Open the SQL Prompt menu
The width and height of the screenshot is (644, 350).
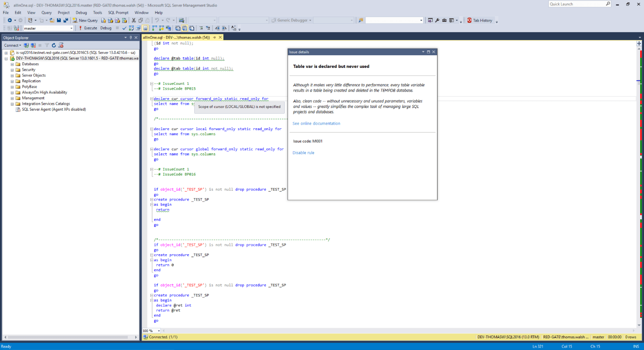(x=118, y=13)
